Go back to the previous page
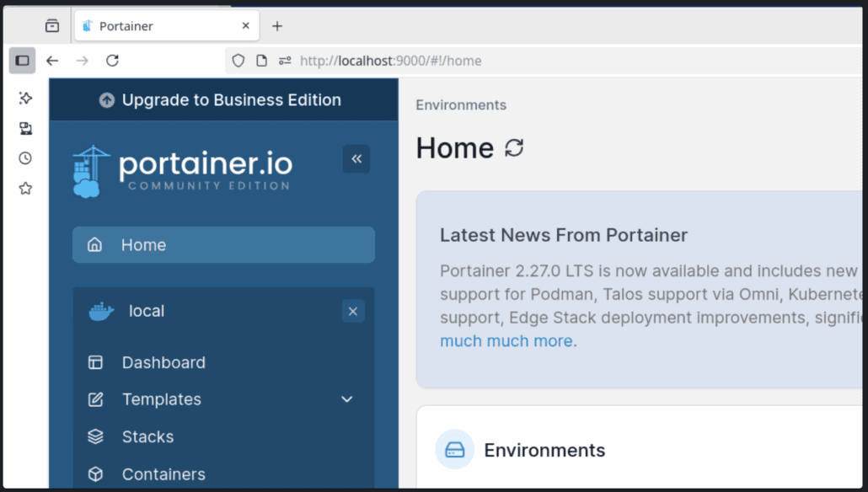 tap(52, 61)
